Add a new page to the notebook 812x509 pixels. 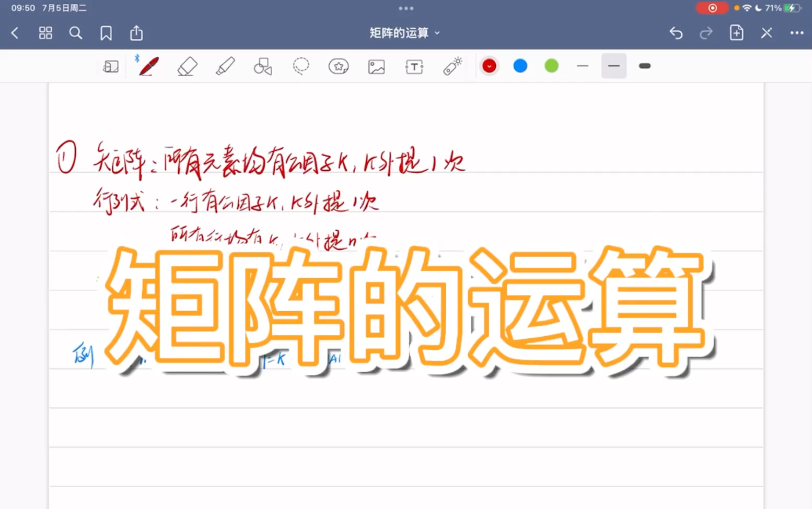[x=736, y=33]
